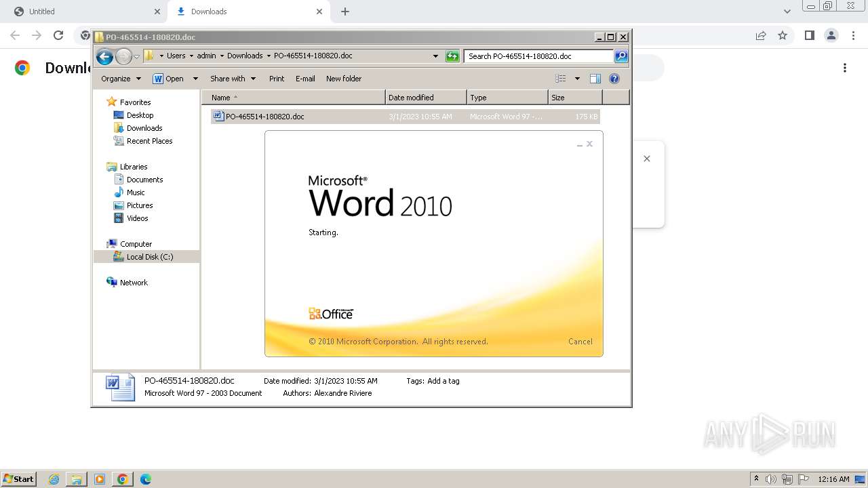This screenshot has height=488, width=868.
Task: Open Music library
Action: click(x=136, y=192)
